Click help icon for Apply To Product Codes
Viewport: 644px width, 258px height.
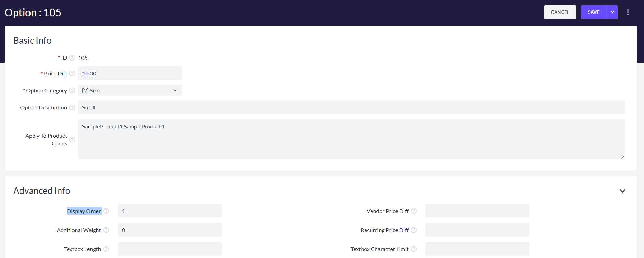coord(72,140)
